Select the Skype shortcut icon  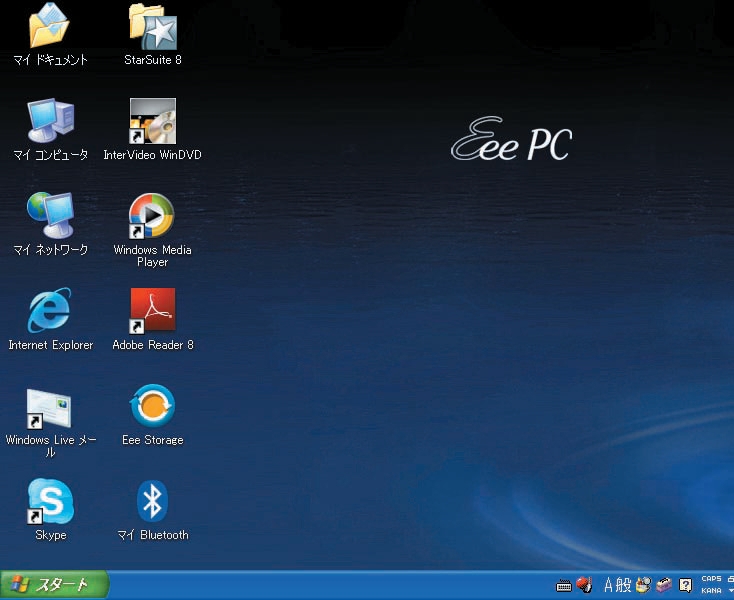[x=50, y=501]
